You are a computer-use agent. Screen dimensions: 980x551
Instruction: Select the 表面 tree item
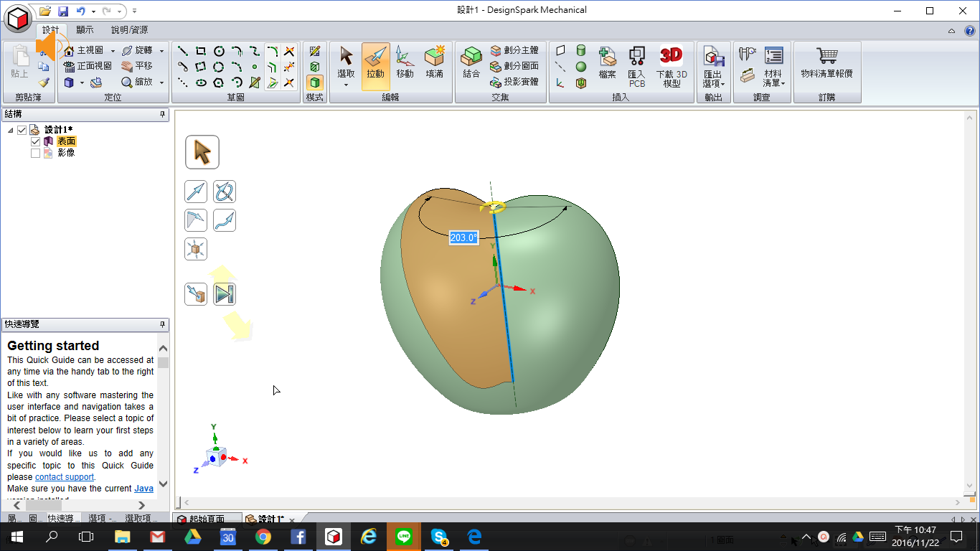[67, 141]
